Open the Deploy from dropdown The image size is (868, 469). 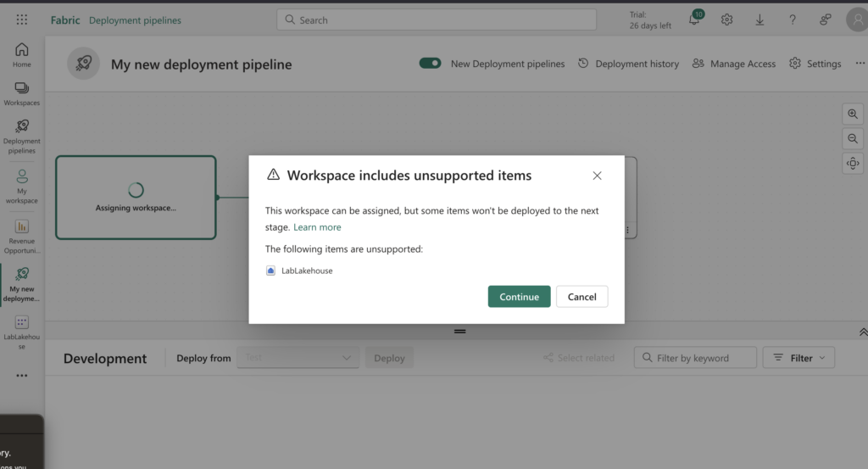[x=298, y=358]
